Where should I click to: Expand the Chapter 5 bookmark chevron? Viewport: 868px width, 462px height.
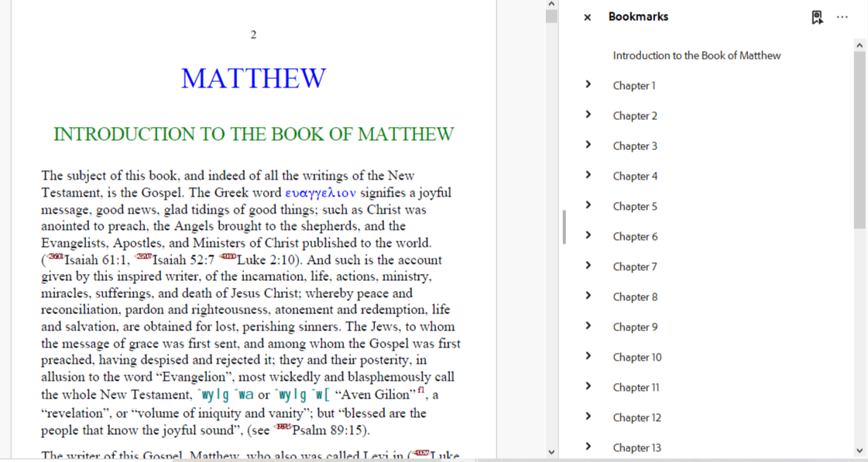(x=588, y=205)
